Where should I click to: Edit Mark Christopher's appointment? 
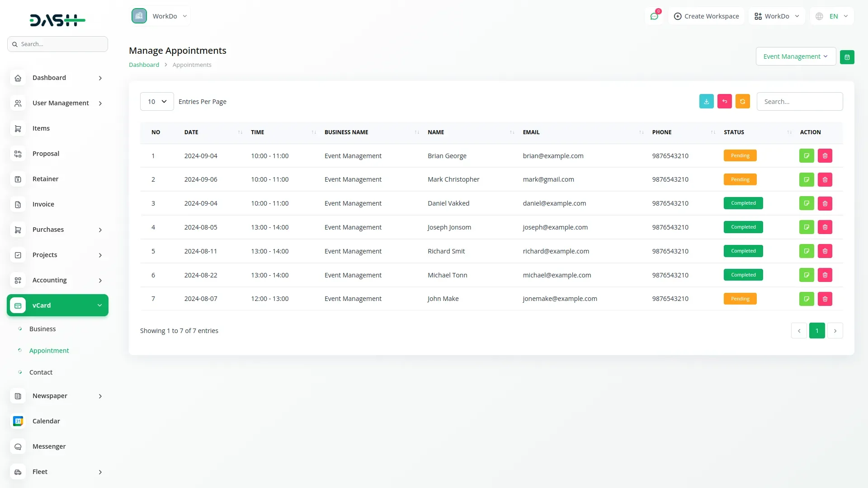[x=806, y=180]
